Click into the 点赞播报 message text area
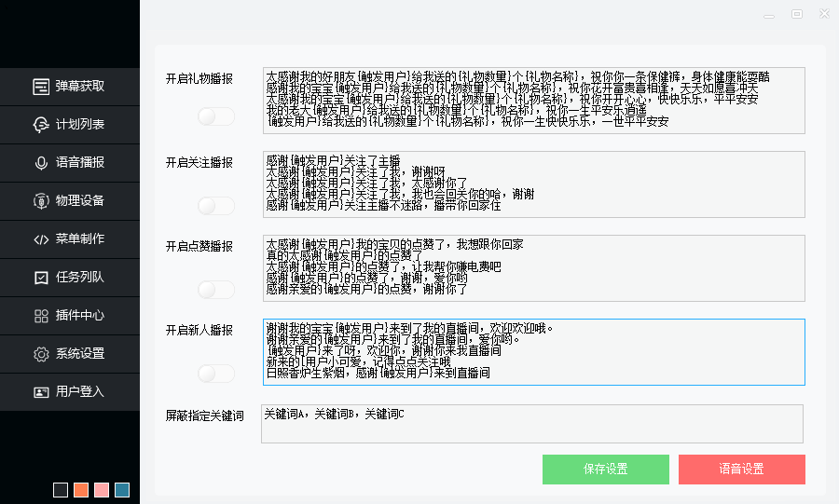The width and height of the screenshot is (839, 504). [x=534, y=268]
